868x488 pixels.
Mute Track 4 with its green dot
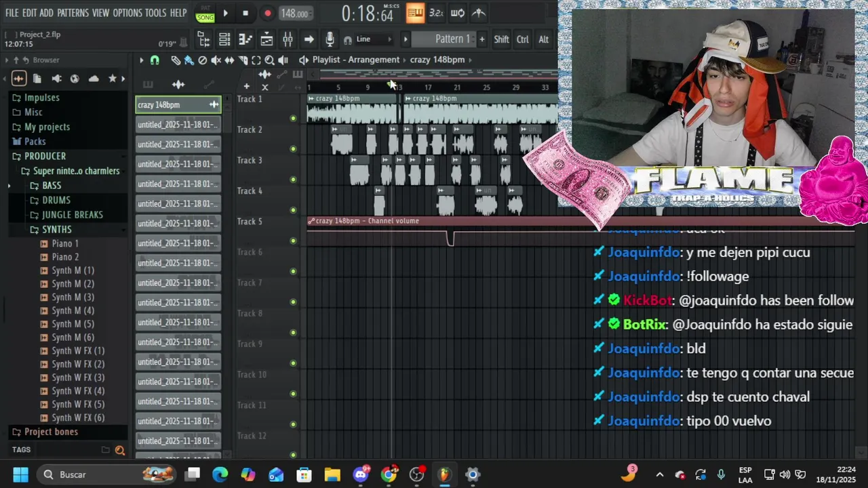(x=293, y=210)
